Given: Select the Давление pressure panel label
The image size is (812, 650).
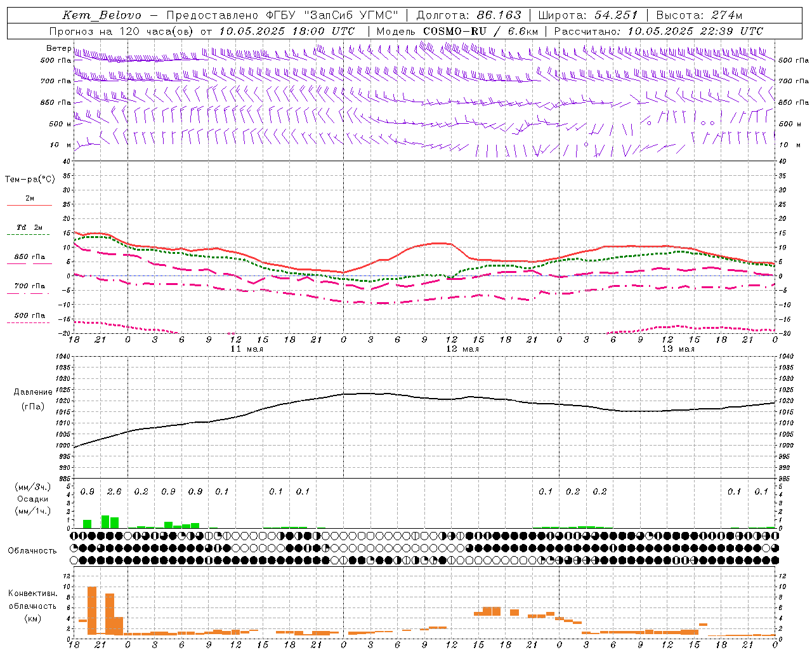Looking at the screenshot, I should coord(33,392).
